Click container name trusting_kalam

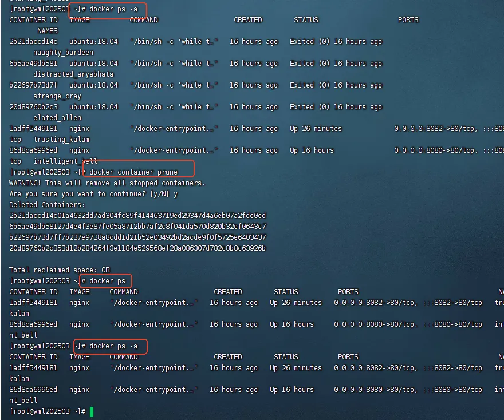click(x=61, y=140)
